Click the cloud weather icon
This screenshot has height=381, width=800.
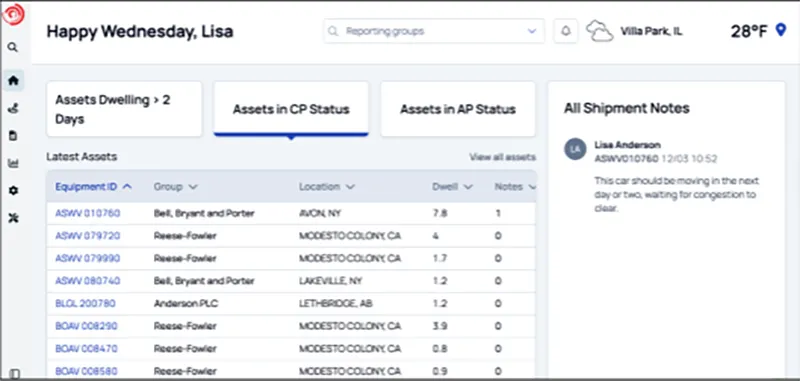(599, 31)
